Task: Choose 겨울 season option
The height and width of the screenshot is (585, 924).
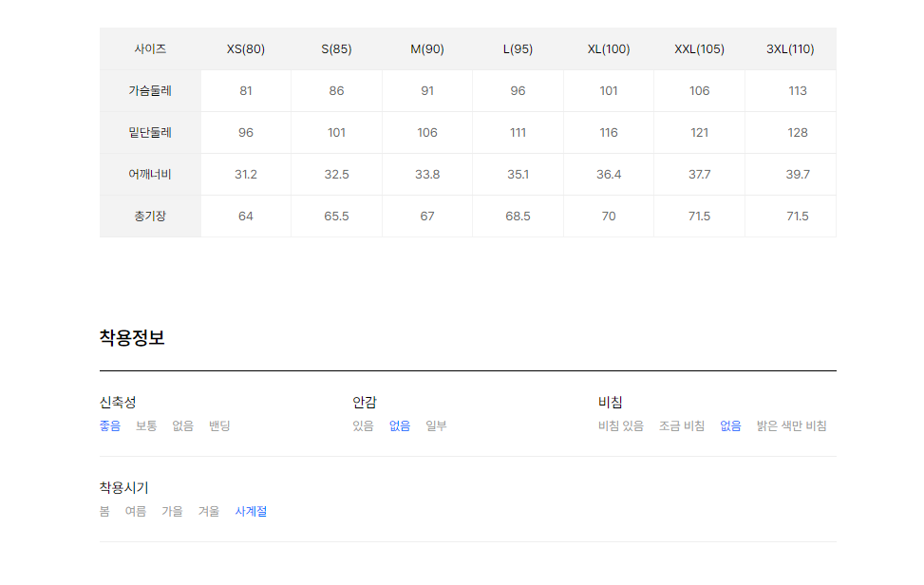Action: click(209, 511)
